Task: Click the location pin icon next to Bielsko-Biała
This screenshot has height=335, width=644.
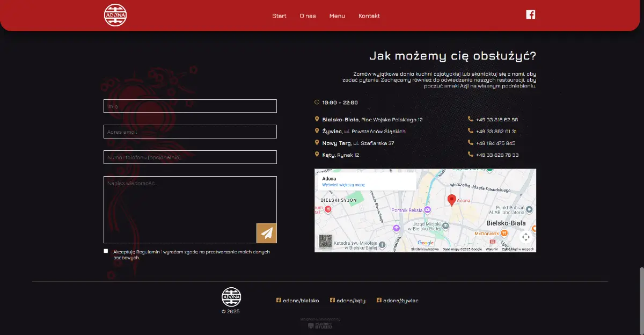Action: (317, 119)
